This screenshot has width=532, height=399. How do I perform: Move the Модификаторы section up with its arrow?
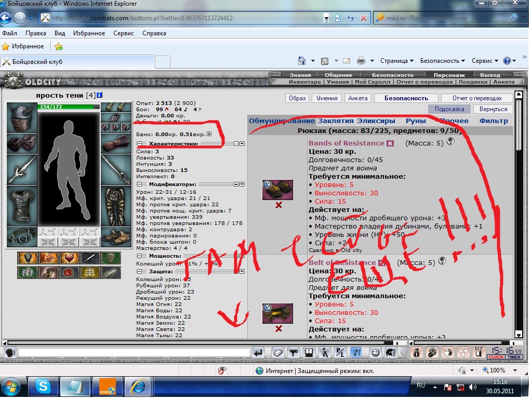(236, 184)
